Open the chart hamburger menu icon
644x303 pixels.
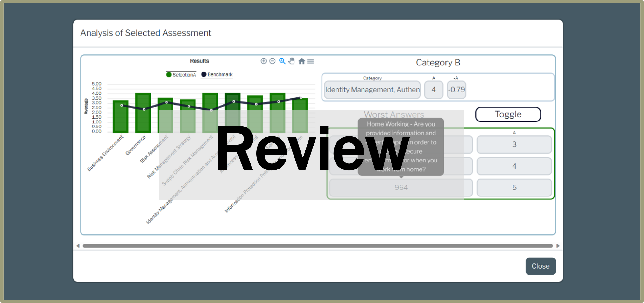click(310, 61)
